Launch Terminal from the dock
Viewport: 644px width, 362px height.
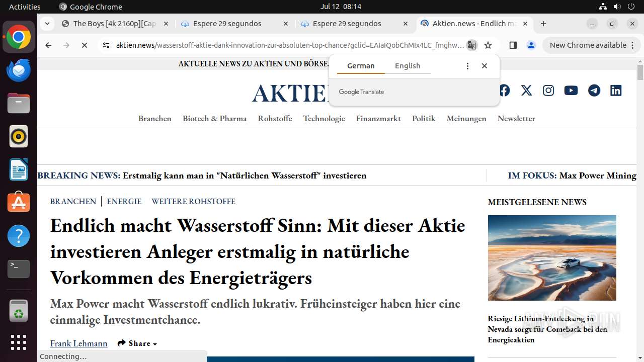pos(19,269)
